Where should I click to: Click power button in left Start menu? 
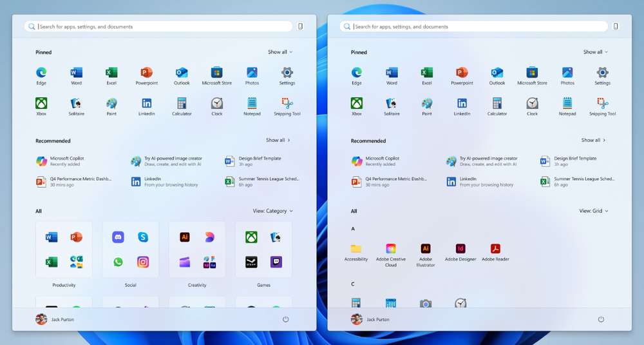[x=285, y=319]
